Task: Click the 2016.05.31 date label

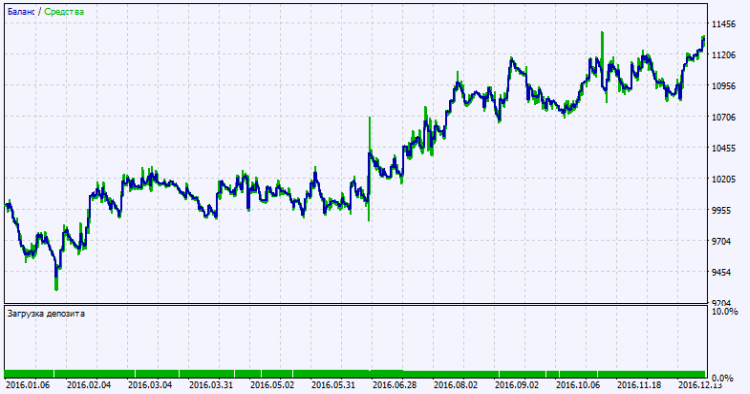Action: (333, 385)
